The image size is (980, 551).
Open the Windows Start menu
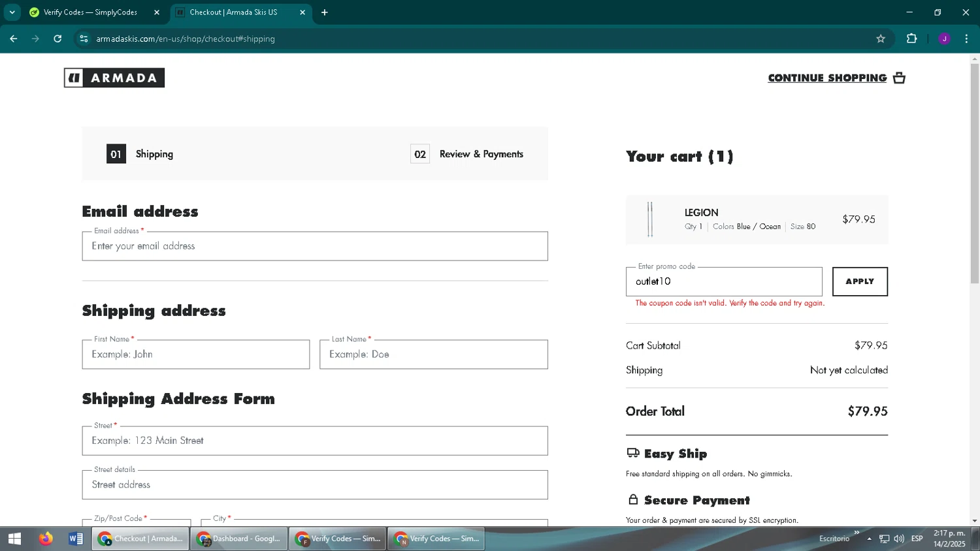[14, 539]
